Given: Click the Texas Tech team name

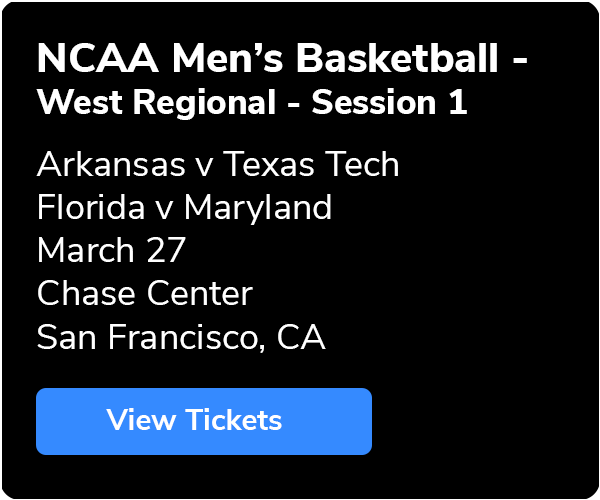Looking at the screenshot, I should point(311,164).
